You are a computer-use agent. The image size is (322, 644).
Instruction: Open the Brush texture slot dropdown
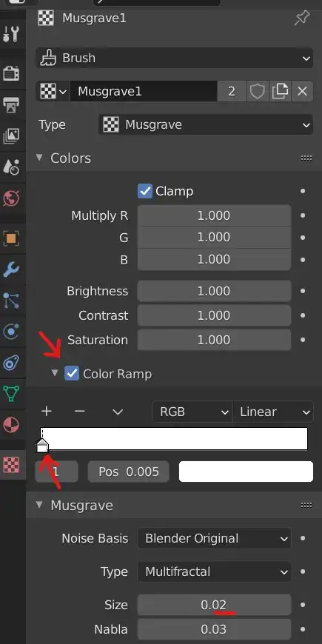click(x=175, y=58)
